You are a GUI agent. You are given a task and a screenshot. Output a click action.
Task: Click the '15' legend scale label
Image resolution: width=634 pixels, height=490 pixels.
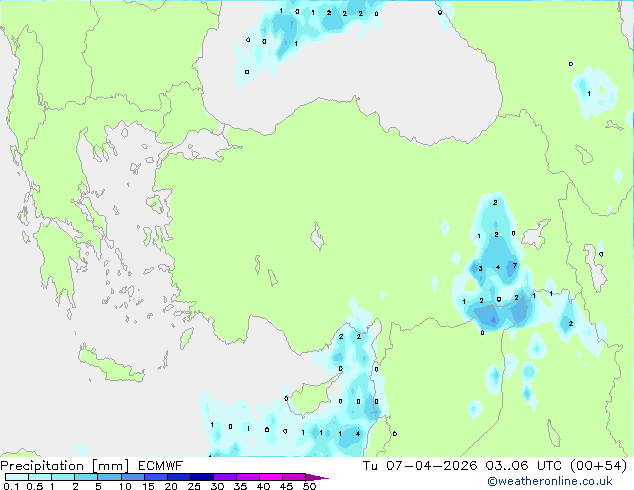point(148,486)
